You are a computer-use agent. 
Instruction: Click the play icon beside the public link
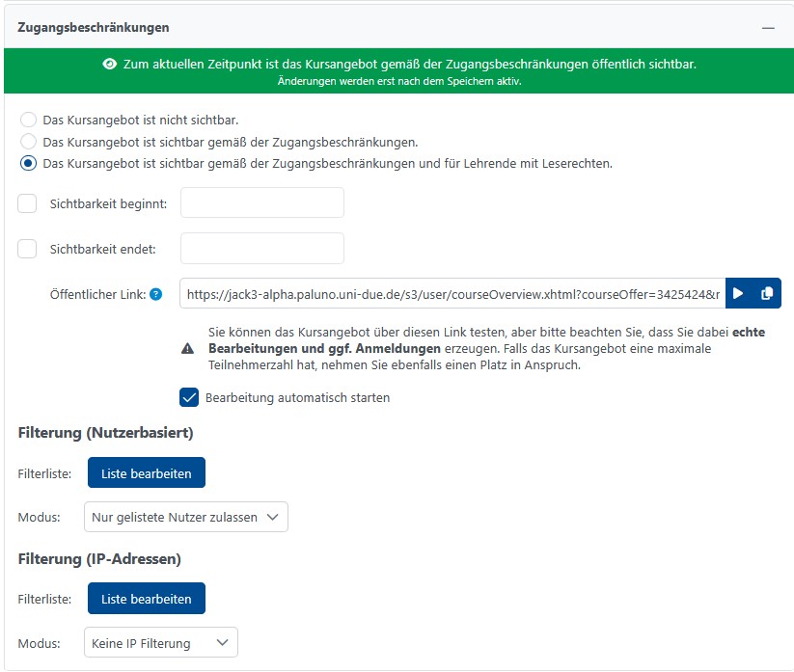[739, 293]
